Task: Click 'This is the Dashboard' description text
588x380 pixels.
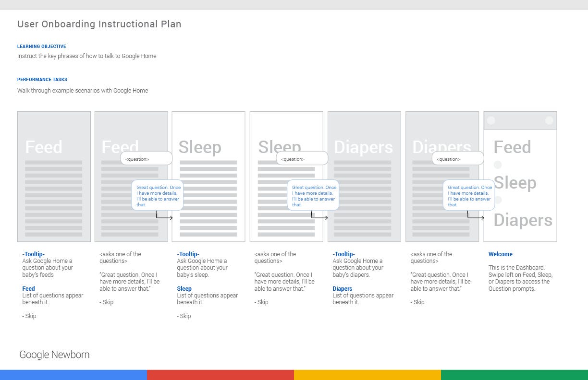Action: tap(520, 278)
